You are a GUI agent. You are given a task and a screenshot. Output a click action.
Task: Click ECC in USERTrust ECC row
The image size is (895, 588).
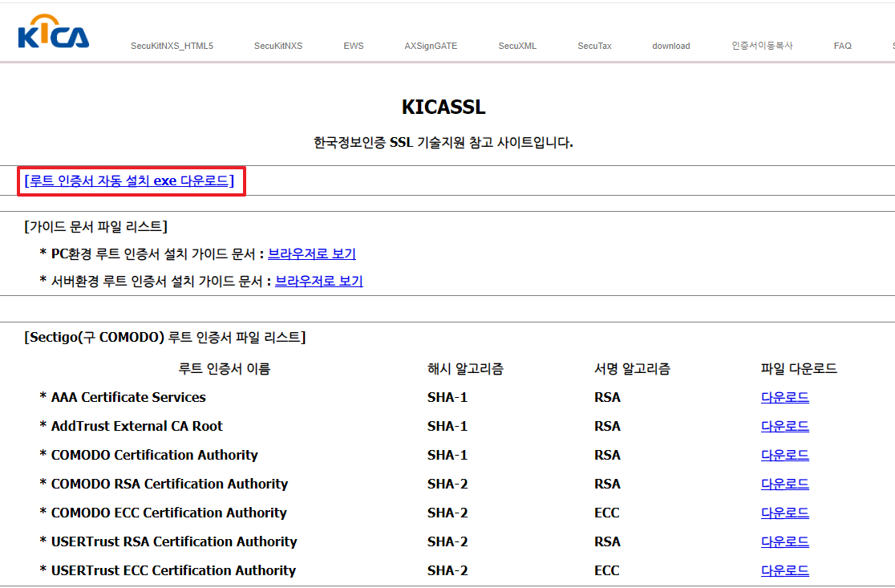pyautogui.click(x=607, y=571)
